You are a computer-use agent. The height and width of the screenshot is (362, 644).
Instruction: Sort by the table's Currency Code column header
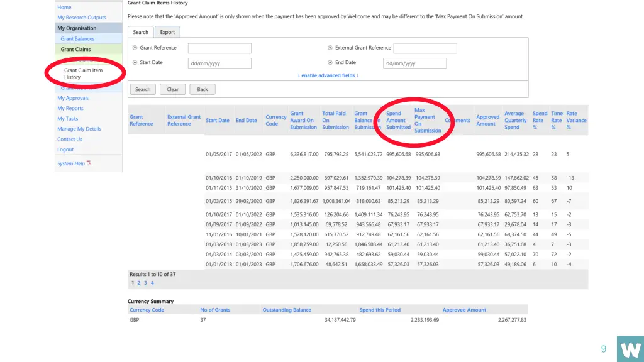tap(275, 120)
